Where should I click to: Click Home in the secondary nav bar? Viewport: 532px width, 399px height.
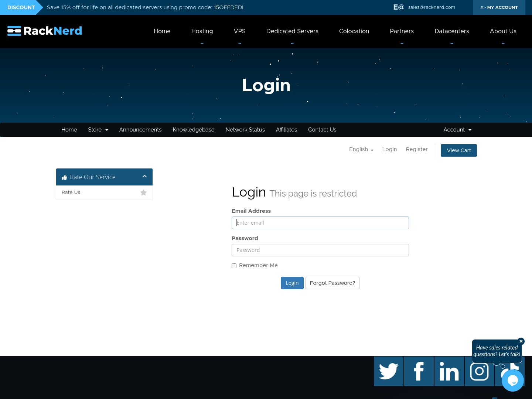tap(69, 130)
